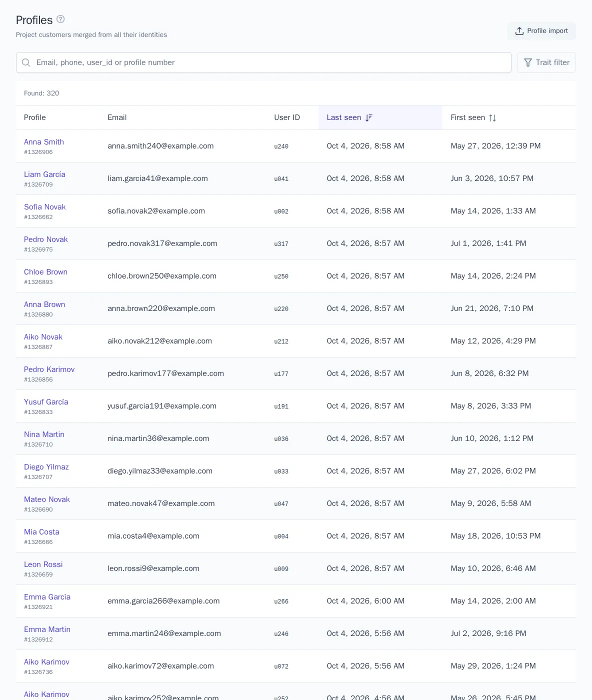This screenshot has width=592, height=700.
Task: Click email liam.garcia41@example.com
Action: point(157,178)
